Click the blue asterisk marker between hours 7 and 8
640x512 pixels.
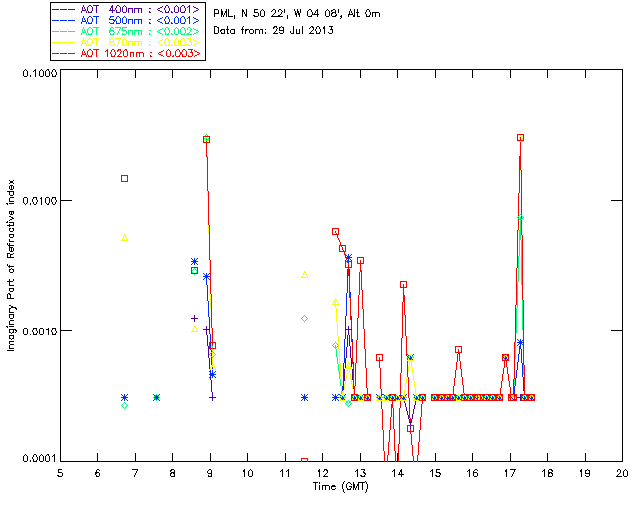point(156,397)
